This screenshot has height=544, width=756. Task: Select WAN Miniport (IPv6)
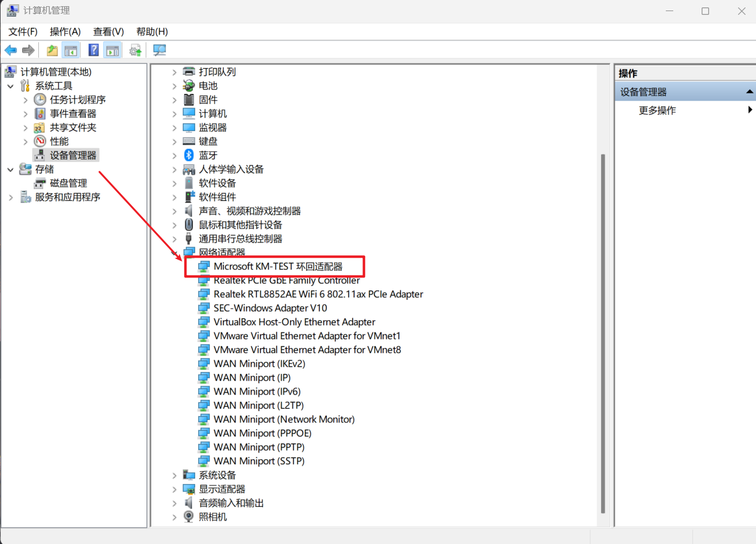point(257,391)
